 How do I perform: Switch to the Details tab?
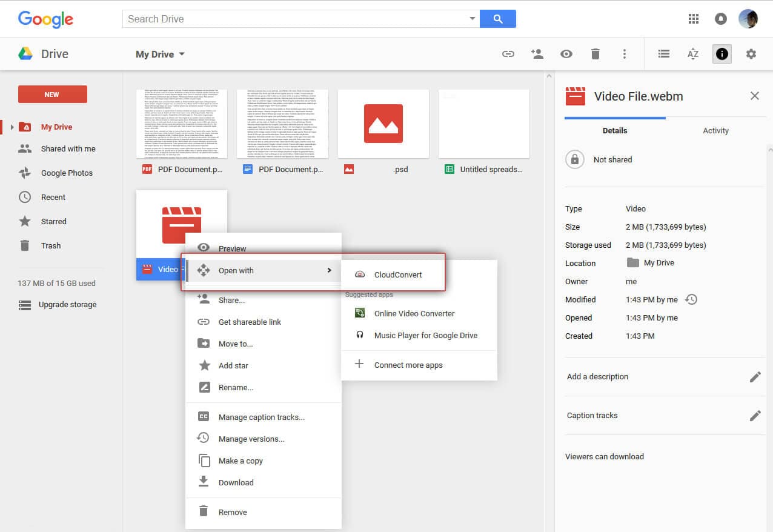click(x=615, y=131)
